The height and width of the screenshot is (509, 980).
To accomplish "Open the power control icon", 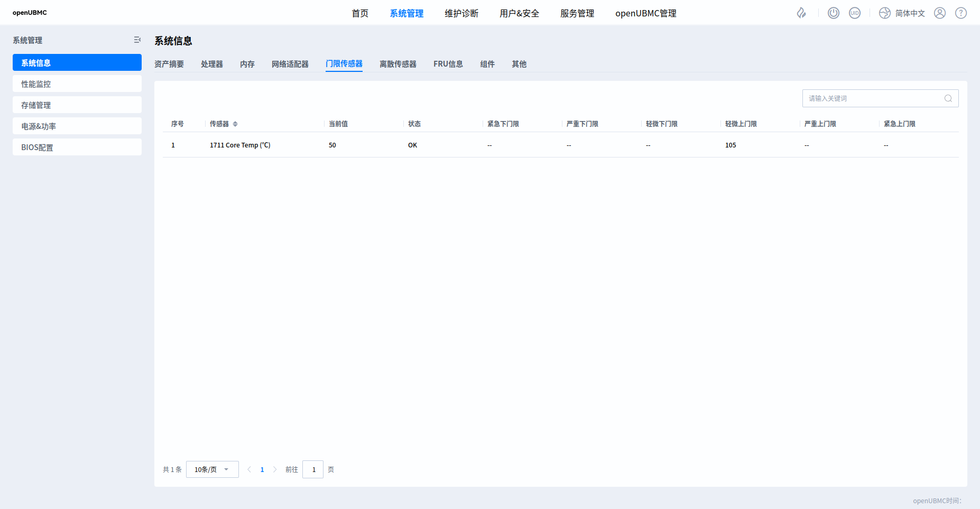I will tap(834, 13).
